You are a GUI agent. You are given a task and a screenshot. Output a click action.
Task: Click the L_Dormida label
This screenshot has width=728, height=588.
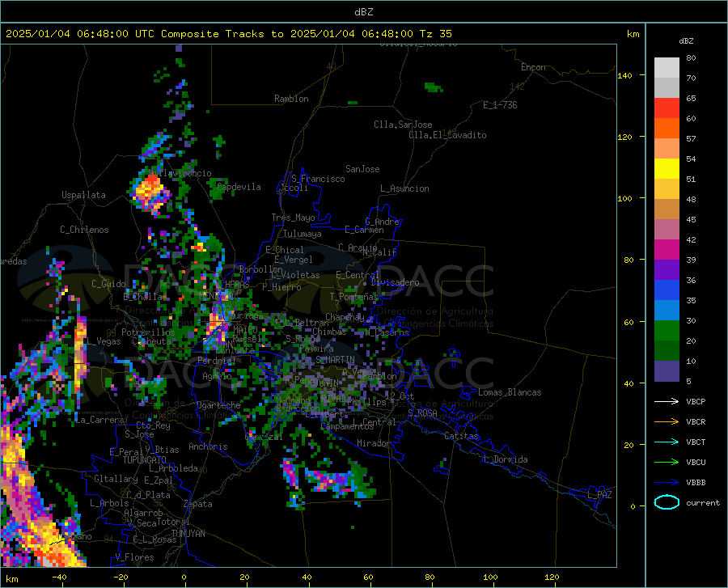point(506,459)
